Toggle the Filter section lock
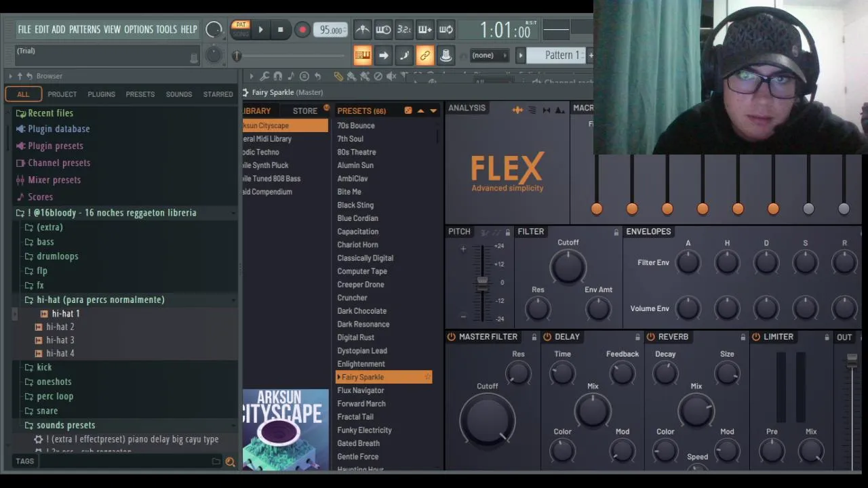The width and height of the screenshot is (868, 488). pos(616,232)
